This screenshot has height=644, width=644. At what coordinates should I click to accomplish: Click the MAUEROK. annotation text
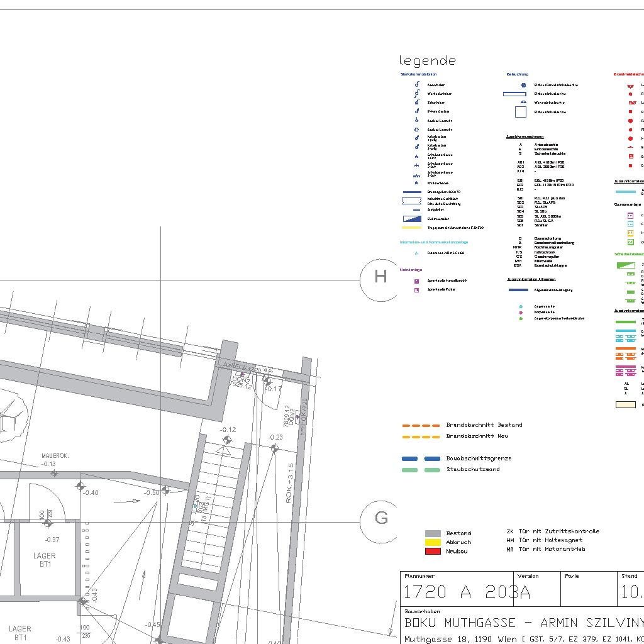pos(55,455)
